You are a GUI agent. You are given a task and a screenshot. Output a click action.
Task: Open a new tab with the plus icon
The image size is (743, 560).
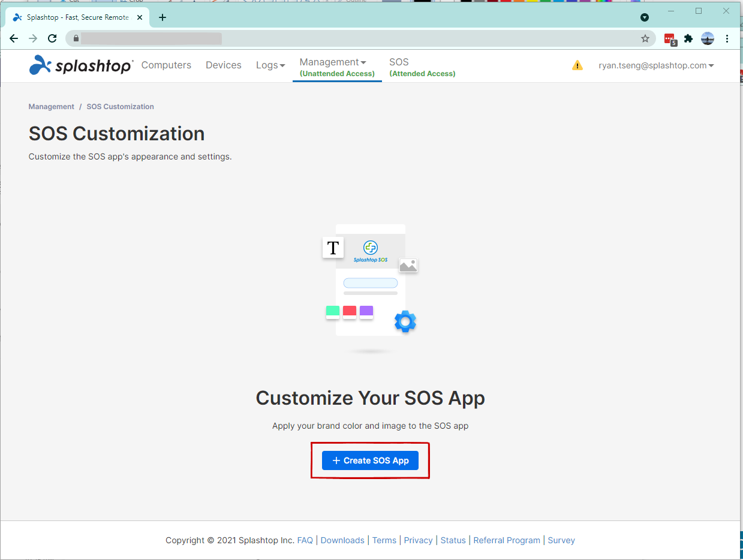pyautogui.click(x=162, y=17)
